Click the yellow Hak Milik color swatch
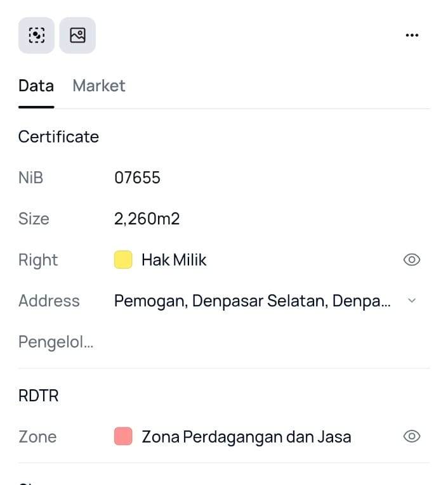 point(123,260)
